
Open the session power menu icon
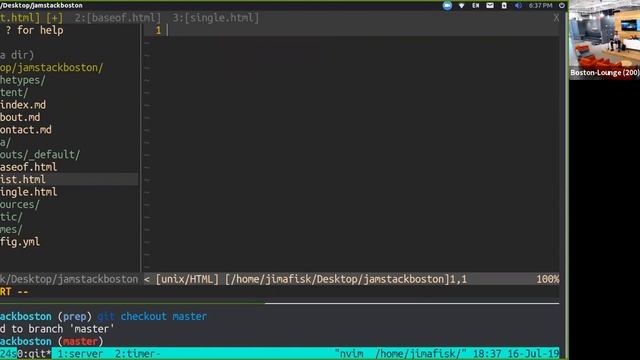point(562,5)
